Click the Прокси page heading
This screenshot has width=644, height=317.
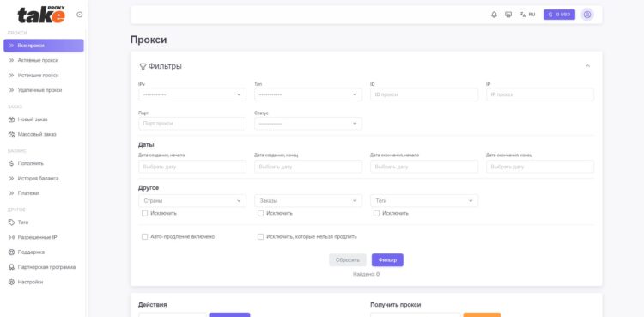tap(149, 40)
